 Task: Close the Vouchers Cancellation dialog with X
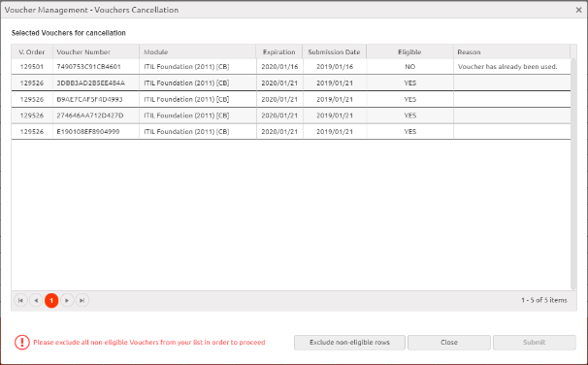578,10
